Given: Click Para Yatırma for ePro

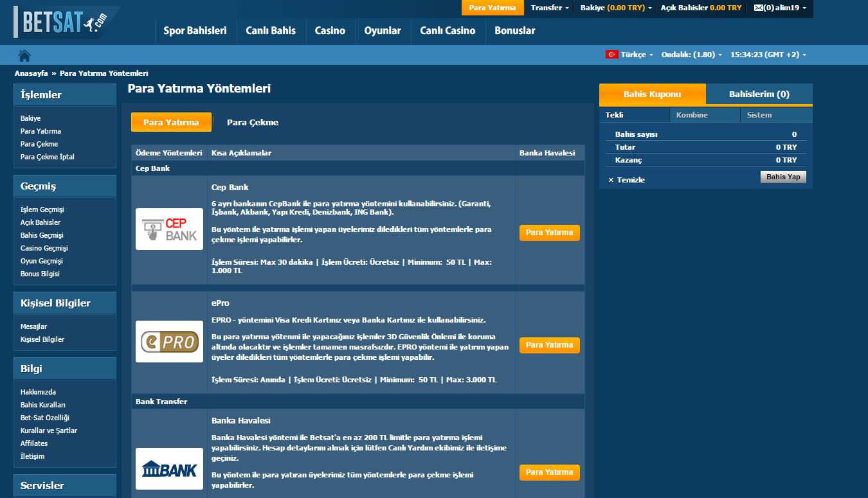Looking at the screenshot, I should 549,345.
